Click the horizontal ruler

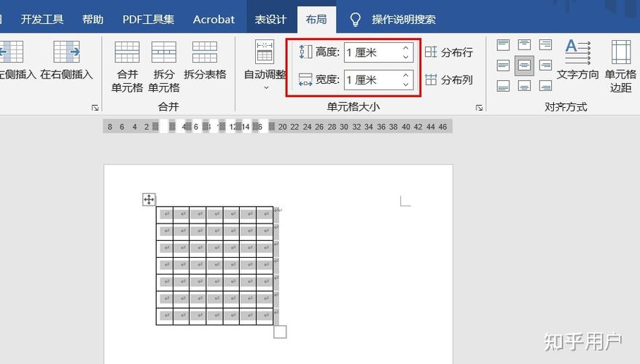click(278, 127)
